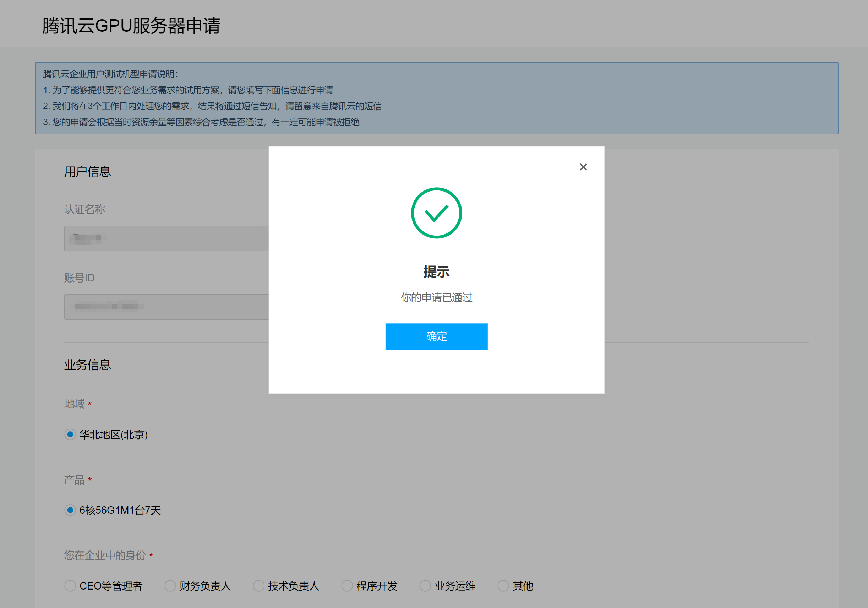
Task: Click the 用户信息 section header
Action: 88,172
